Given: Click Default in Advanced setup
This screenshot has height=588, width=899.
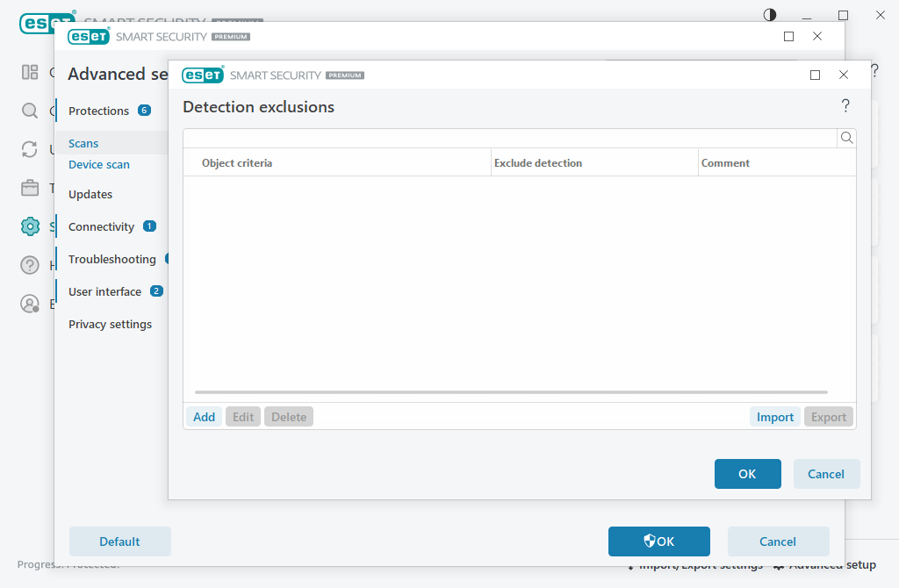Looking at the screenshot, I should [119, 541].
